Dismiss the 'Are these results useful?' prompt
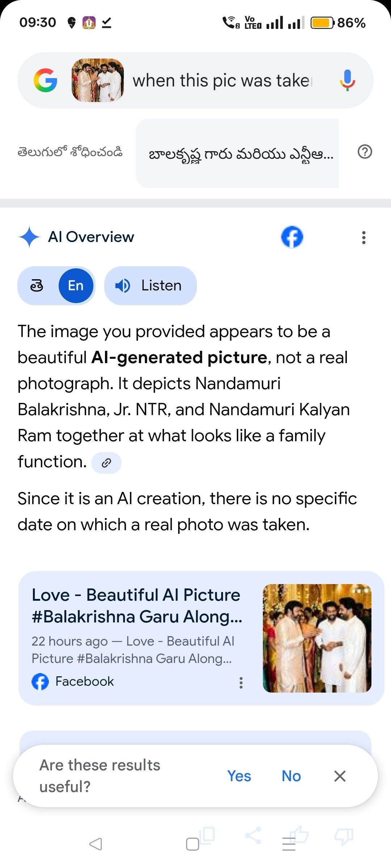 340,776
